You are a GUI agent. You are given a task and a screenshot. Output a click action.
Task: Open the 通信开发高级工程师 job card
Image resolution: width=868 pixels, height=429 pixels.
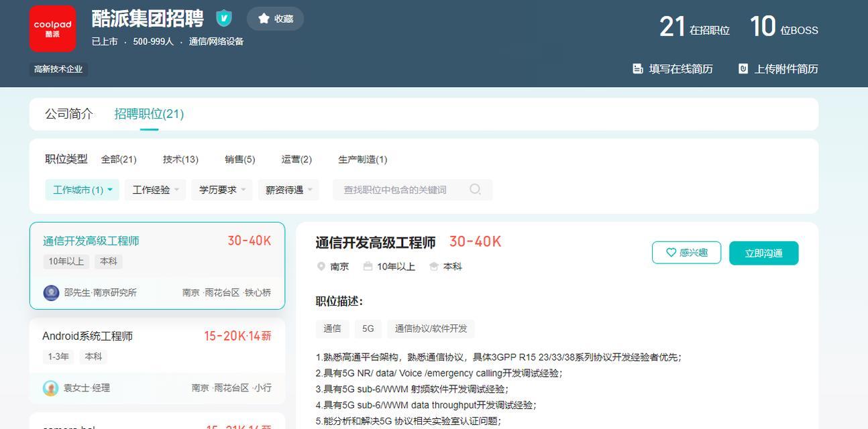tap(157, 265)
